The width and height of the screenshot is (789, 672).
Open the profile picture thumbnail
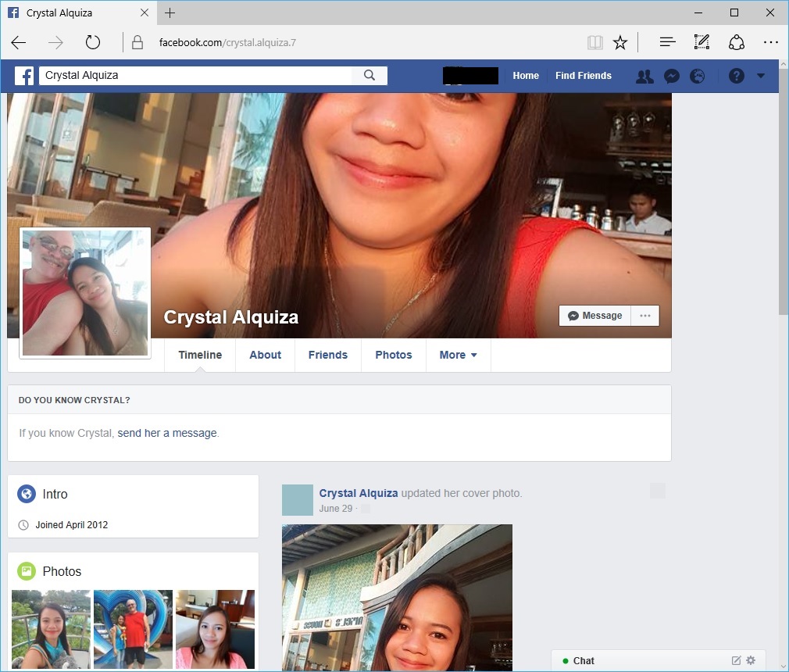point(85,293)
